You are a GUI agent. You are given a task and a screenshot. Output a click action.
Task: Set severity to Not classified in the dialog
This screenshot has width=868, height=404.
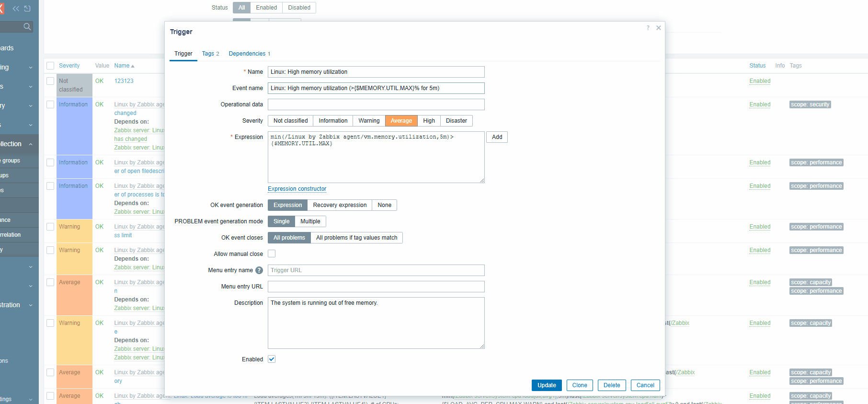tap(291, 121)
